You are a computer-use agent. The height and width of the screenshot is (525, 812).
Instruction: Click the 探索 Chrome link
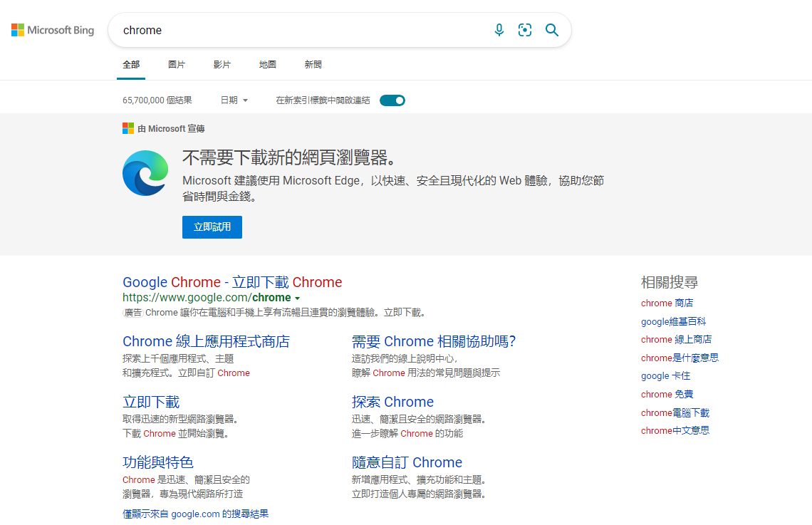coord(392,402)
